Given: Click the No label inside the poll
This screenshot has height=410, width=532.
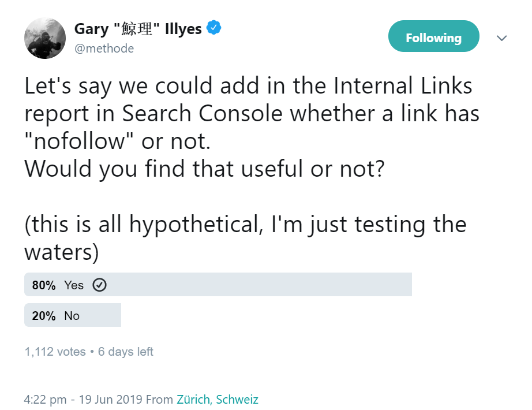Looking at the screenshot, I should (x=73, y=315).
